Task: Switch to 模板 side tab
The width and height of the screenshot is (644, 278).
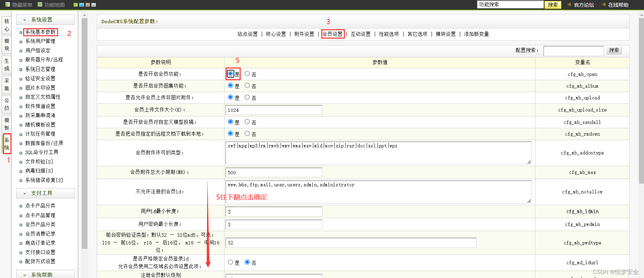Action: pos(7,124)
